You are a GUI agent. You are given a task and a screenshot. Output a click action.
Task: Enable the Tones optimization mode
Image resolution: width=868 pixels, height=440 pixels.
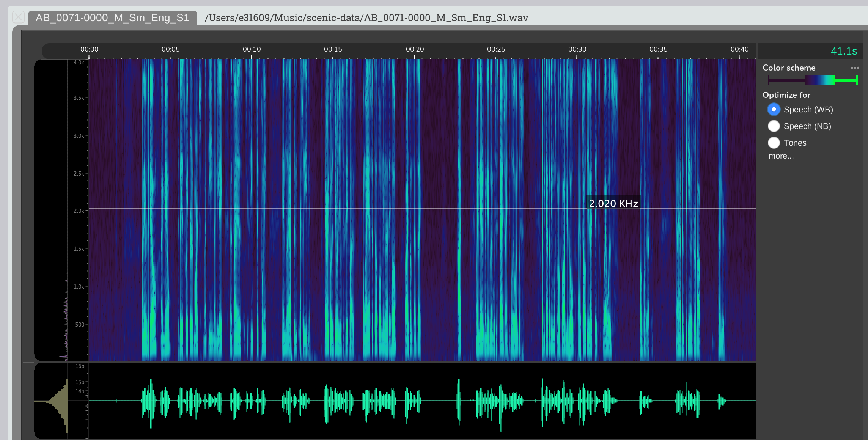coord(774,143)
